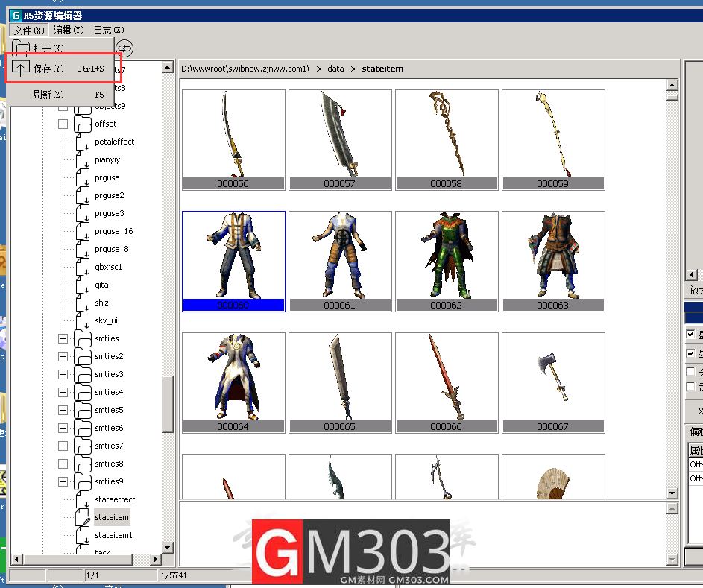Expand the smtiles5 tree node
The height and width of the screenshot is (588, 703).
click(63, 410)
